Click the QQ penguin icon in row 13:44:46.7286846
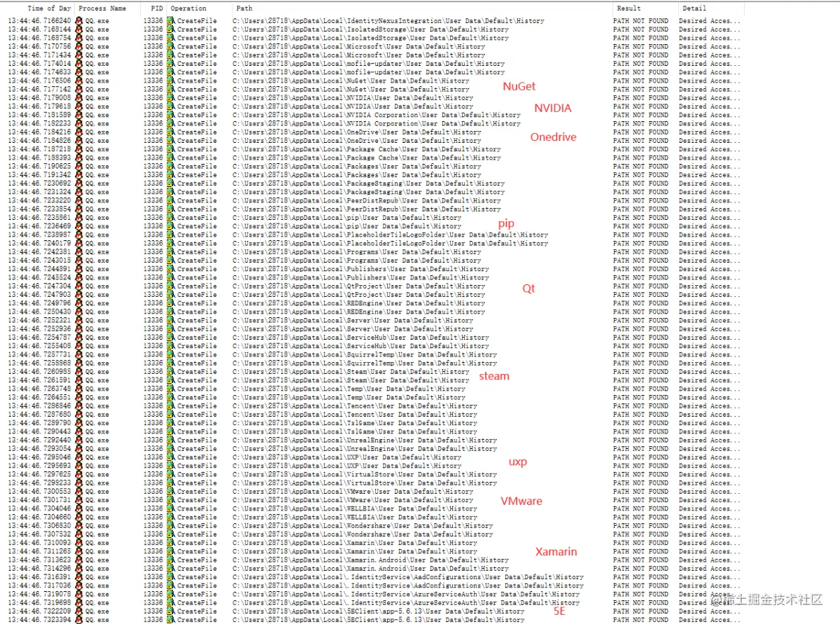The width and height of the screenshot is (840, 624). pos(79,406)
